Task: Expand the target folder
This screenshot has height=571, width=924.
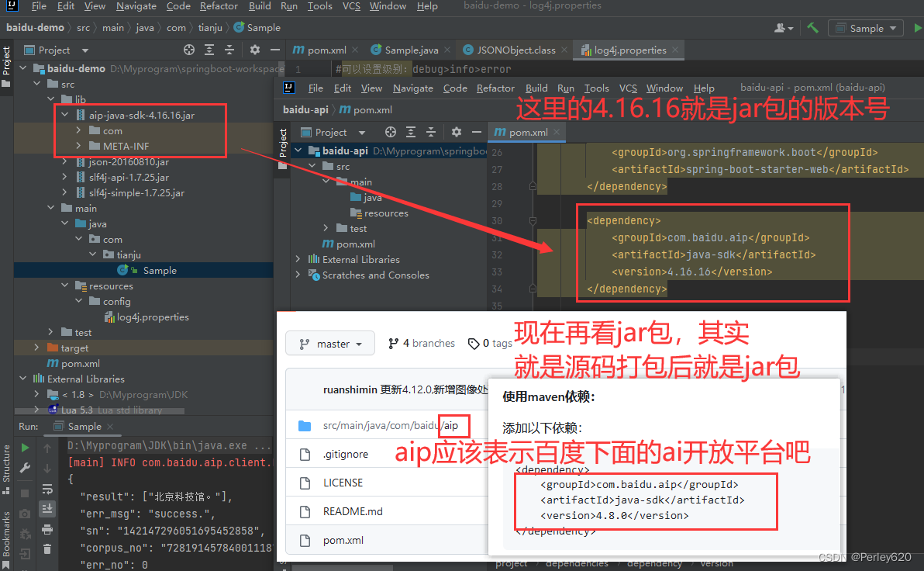Action: coord(36,348)
